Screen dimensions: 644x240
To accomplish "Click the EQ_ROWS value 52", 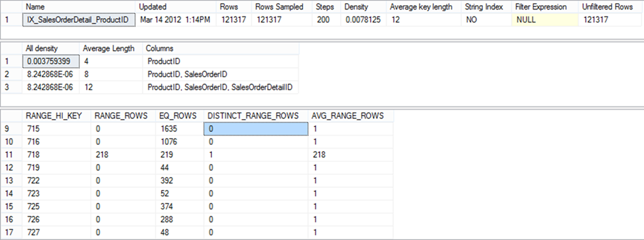I will (x=180, y=193).
